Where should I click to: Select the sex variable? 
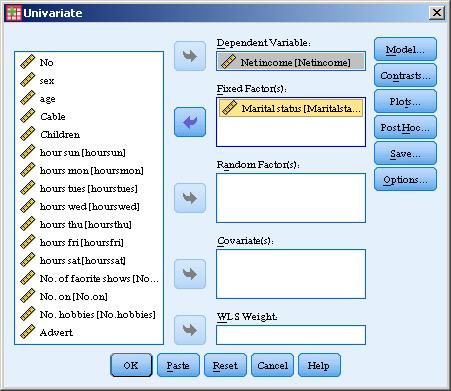[89, 80]
